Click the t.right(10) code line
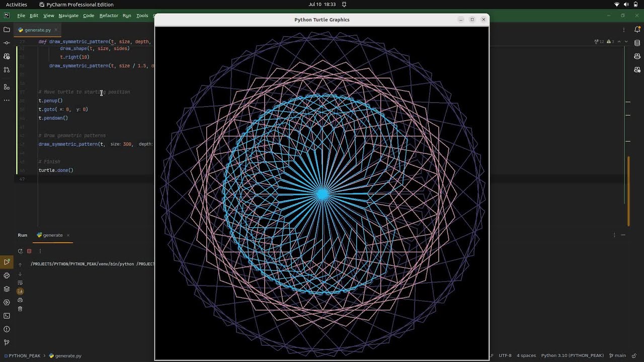 pos(74,57)
